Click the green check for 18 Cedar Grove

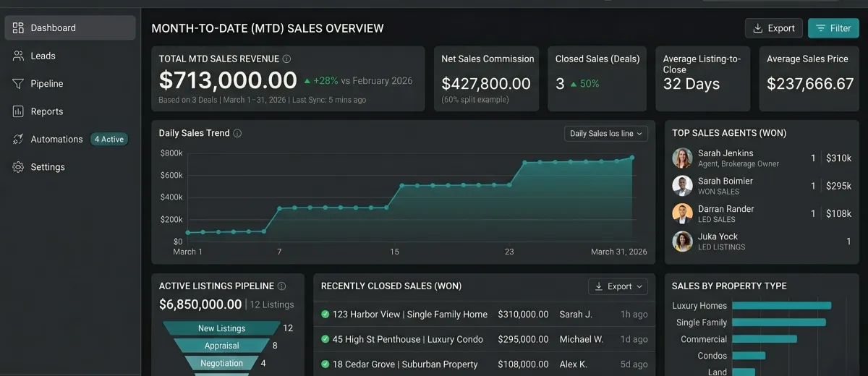tap(325, 364)
